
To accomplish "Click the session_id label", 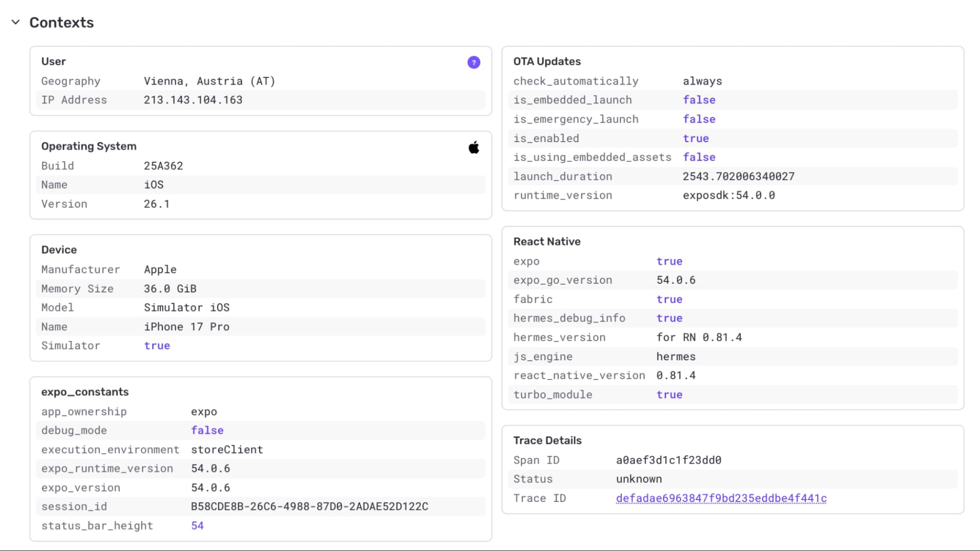I will pyautogui.click(x=74, y=506).
